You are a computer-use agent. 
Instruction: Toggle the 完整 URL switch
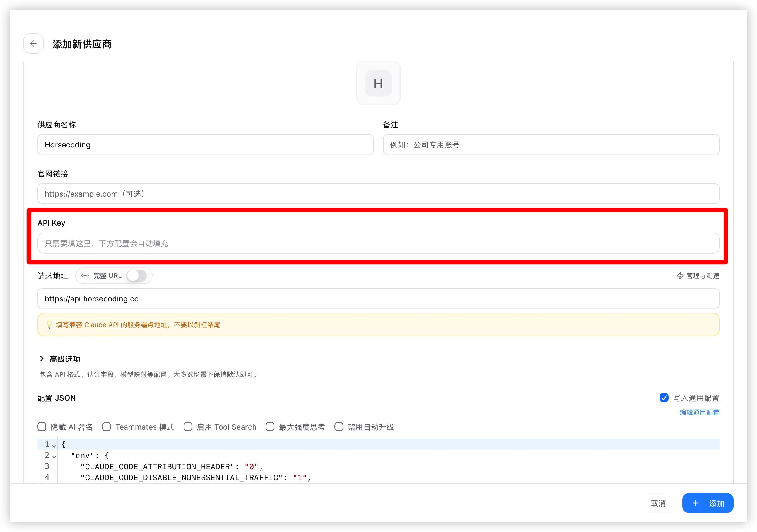136,275
